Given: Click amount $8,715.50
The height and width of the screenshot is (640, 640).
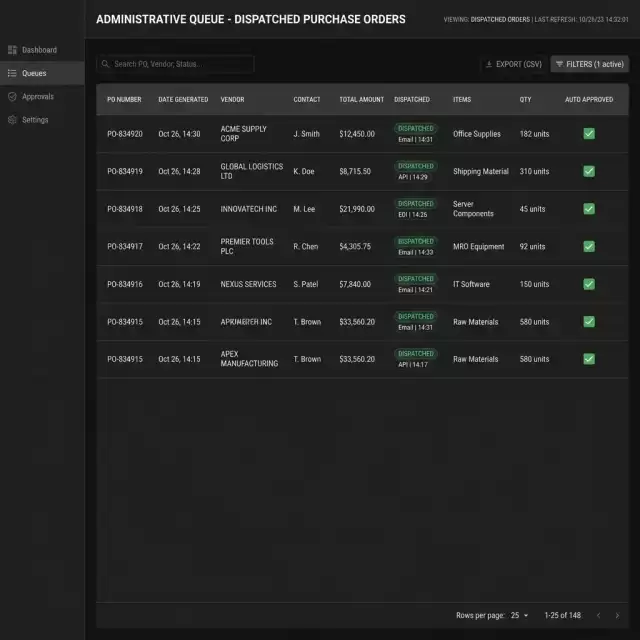Looking at the screenshot, I should (x=355, y=171).
